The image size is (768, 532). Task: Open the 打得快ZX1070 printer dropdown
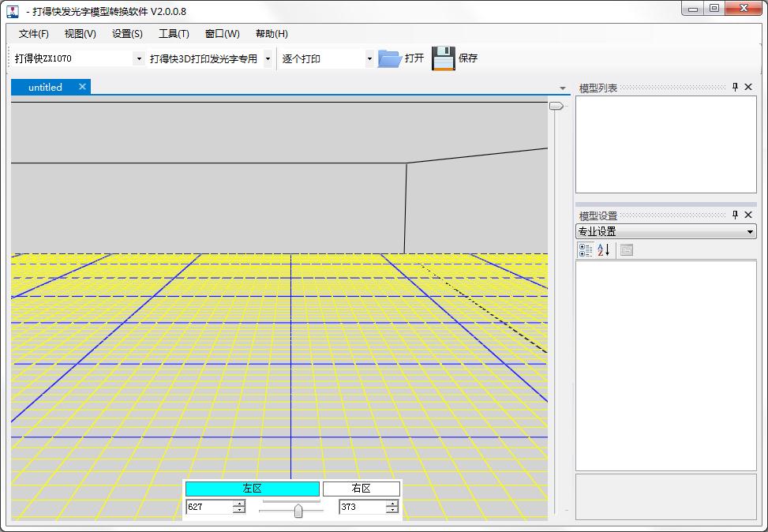[x=139, y=58]
